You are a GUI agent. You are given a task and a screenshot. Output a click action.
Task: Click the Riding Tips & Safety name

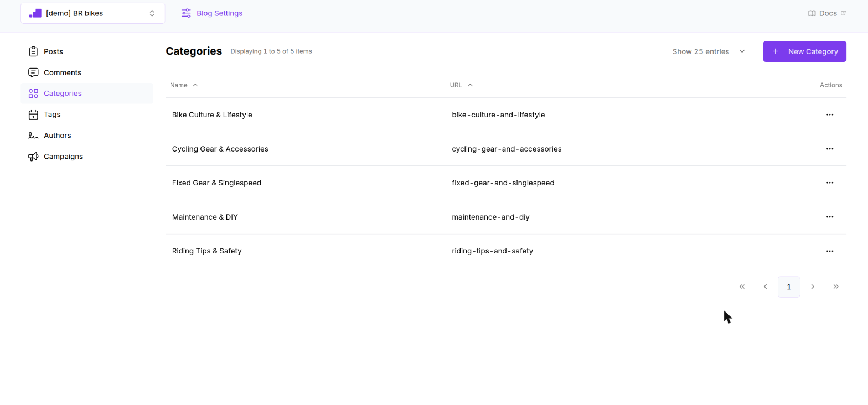click(207, 251)
